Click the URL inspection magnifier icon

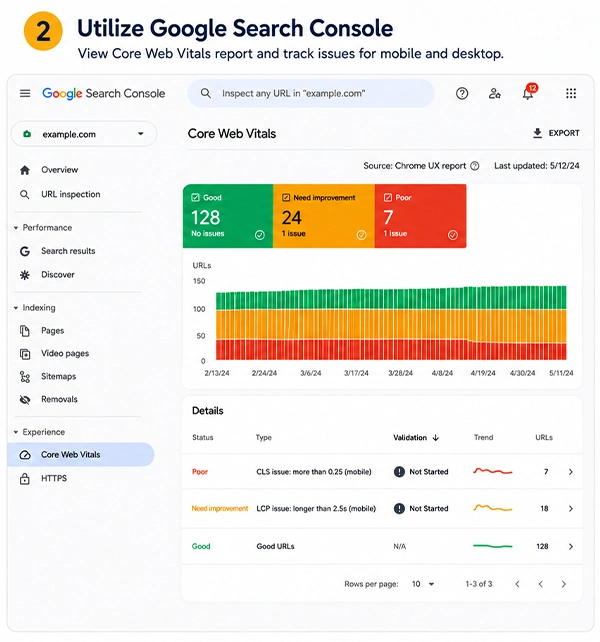[25, 194]
